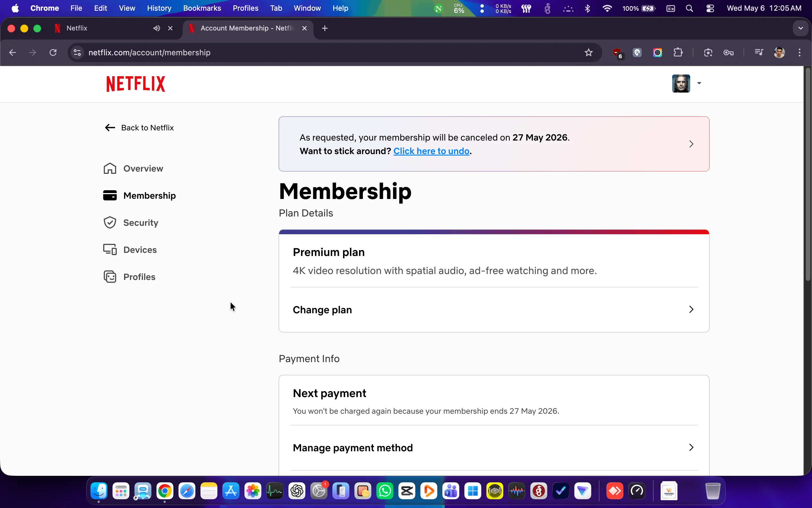Image resolution: width=812 pixels, height=508 pixels.
Task: Open Control Center in the menu bar
Action: (710, 8)
